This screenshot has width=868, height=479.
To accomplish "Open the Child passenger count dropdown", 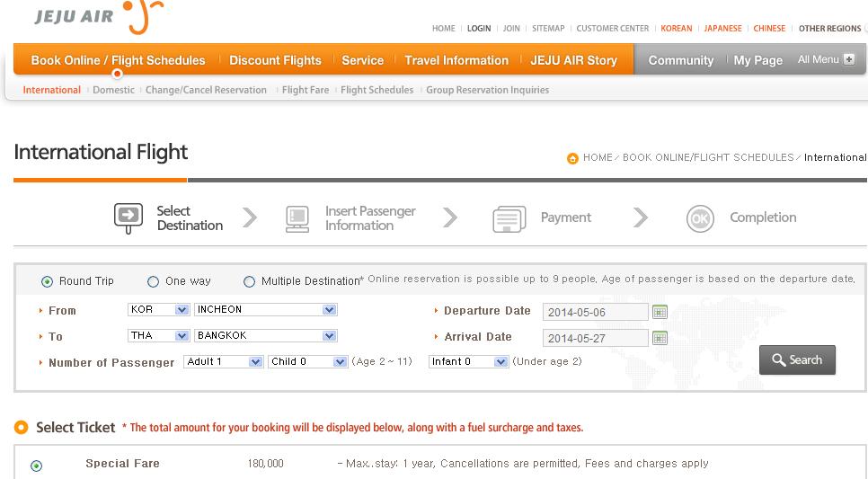I will click(308, 361).
